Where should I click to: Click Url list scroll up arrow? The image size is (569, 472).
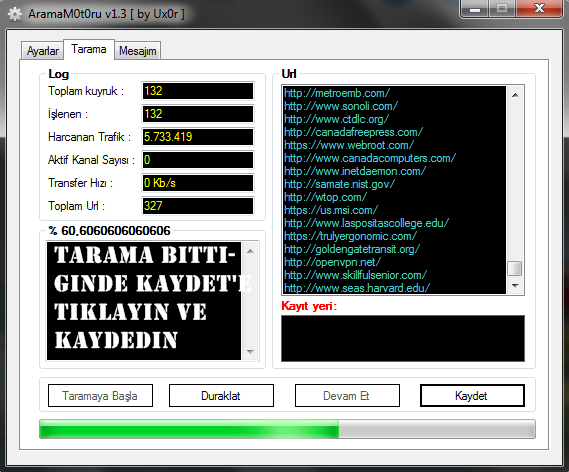515,95
